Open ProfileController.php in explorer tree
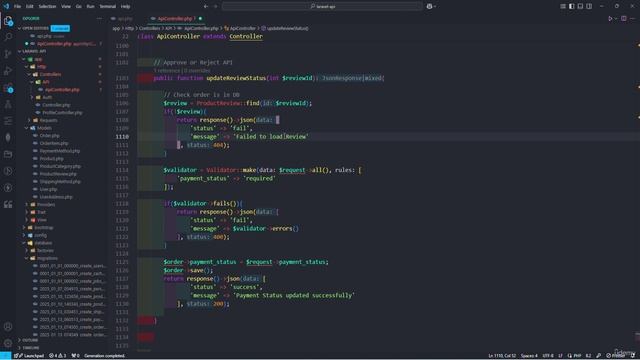Viewport: 640px width, 360px height. [x=62, y=112]
